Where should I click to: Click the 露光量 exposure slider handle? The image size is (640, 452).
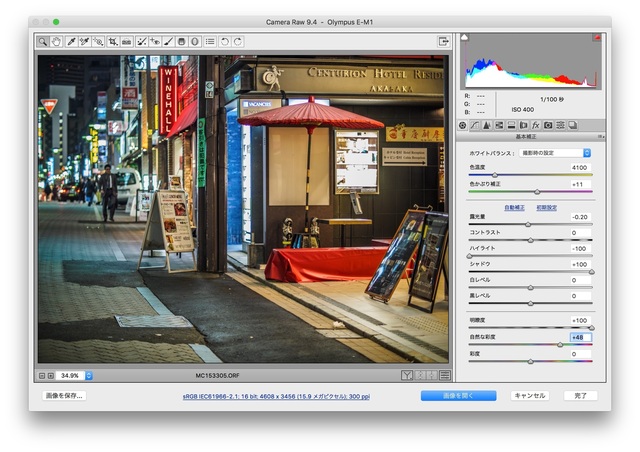[x=528, y=224]
